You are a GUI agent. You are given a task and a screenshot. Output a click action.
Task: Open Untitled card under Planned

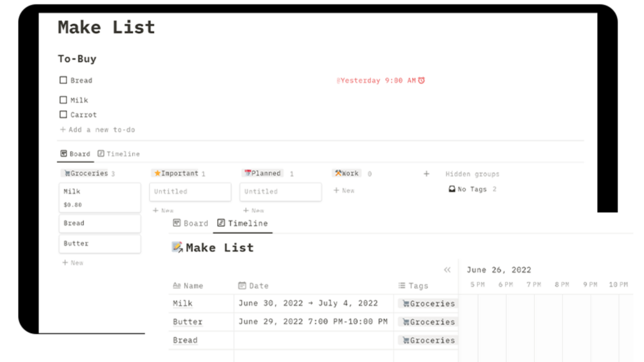point(281,192)
